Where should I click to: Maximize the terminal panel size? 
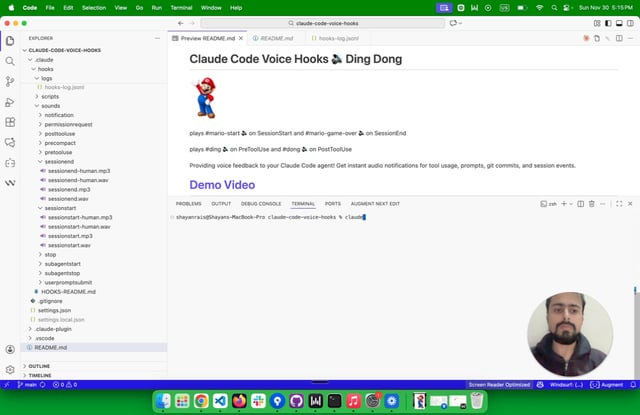tap(619, 204)
